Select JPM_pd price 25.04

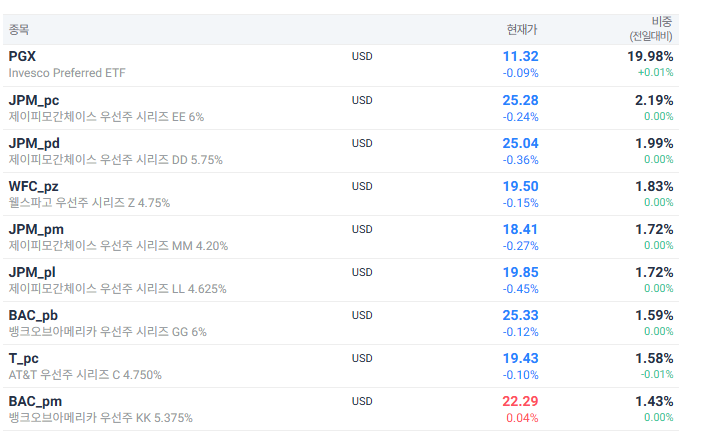(520, 143)
